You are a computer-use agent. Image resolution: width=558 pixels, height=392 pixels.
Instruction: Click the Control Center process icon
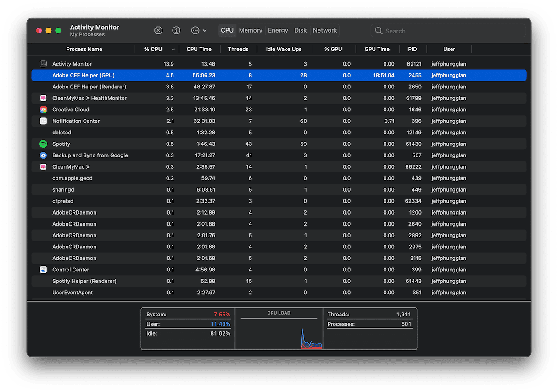click(x=43, y=270)
